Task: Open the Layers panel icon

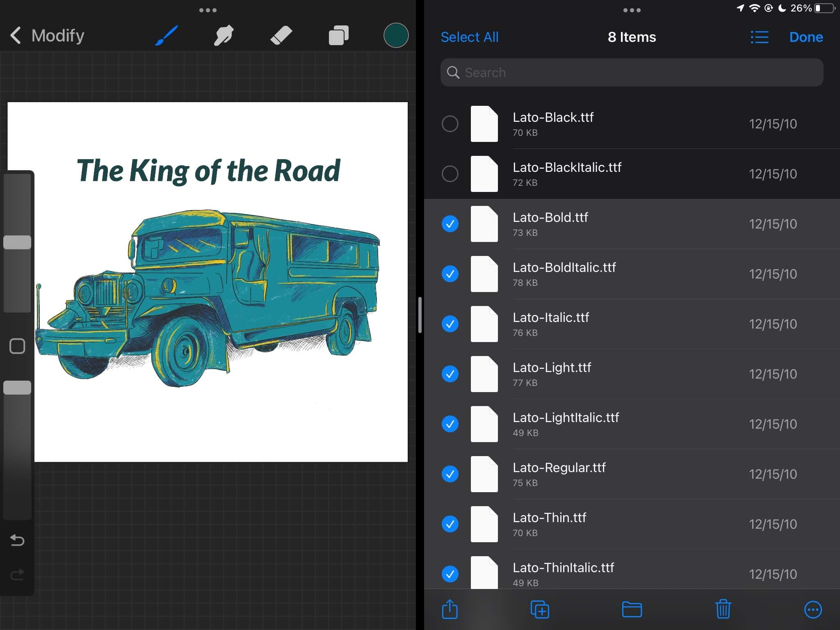Action: [339, 36]
